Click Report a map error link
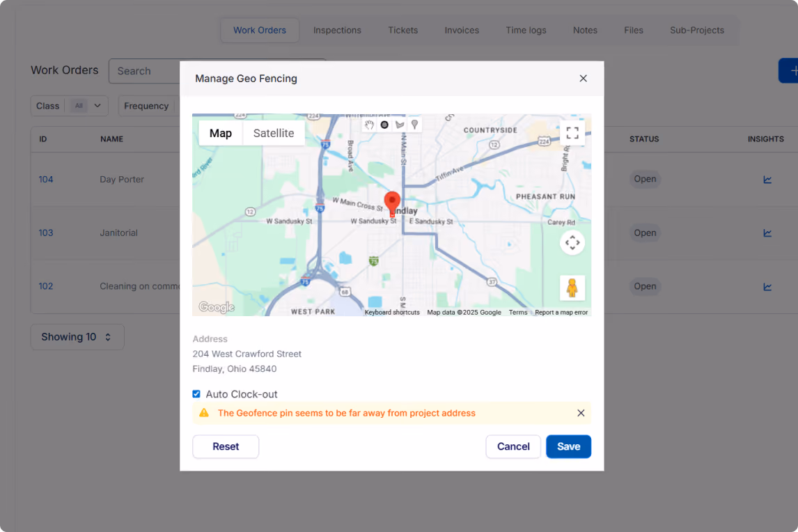Viewport: 798px width, 532px height. (x=561, y=313)
